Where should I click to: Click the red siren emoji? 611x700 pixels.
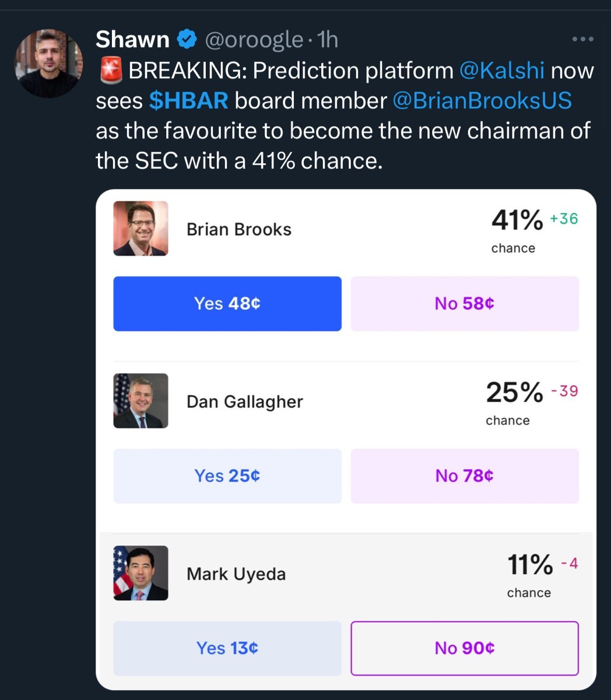click(x=110, y=71)
